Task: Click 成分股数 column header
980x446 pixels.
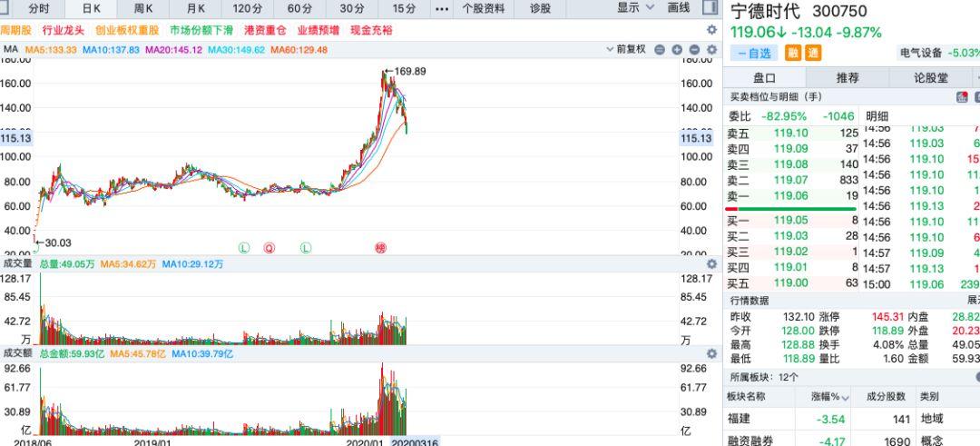Action: 887,397
